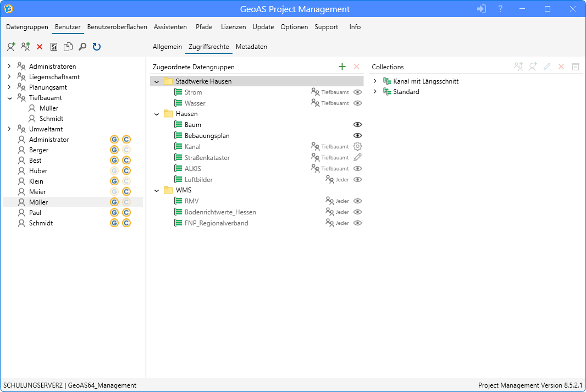Click the red delete user icon
The width and height of the screenshot is (586, 392).
tap(40, 47)
